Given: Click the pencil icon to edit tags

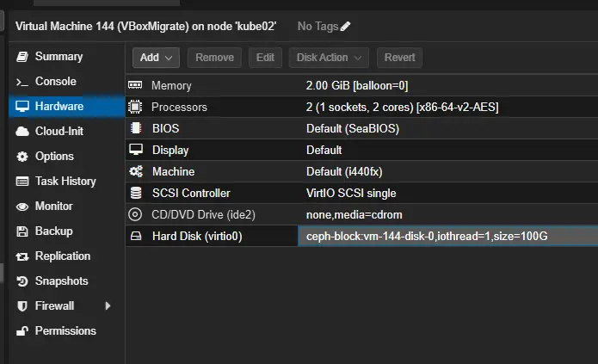Looking at the screenshot, I should 346,26.
